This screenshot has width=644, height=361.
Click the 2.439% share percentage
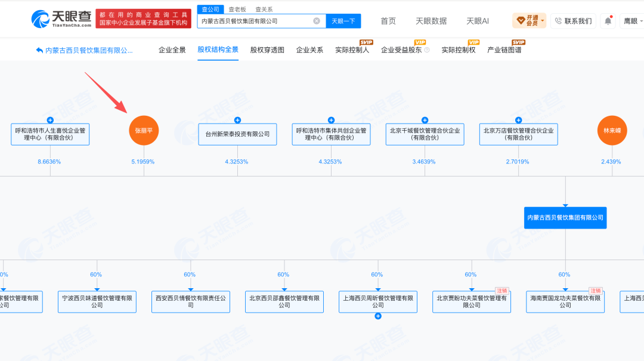(611, 162)
